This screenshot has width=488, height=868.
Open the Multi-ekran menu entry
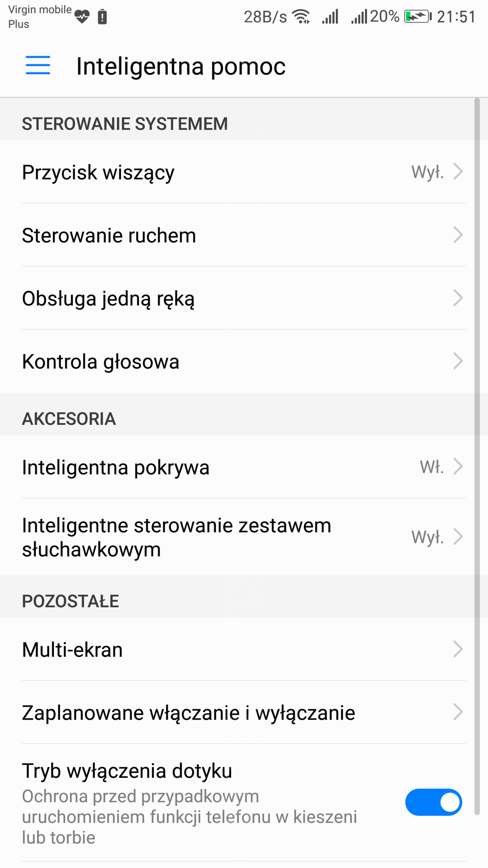(72, 650)
